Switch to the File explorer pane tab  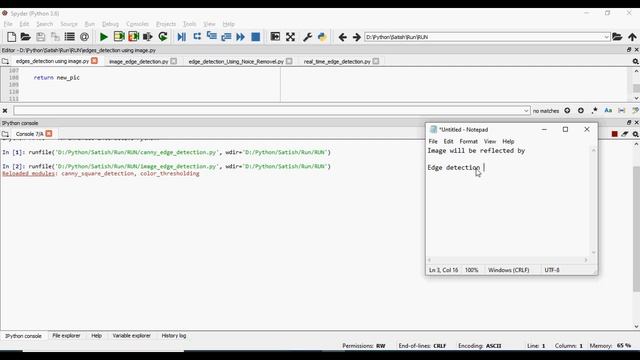66,336
